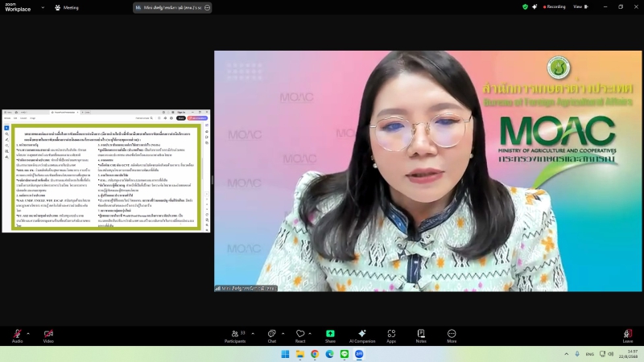Switch to the Meeting tab
This screenshot has width=644, height=362.
pos(66,7)
